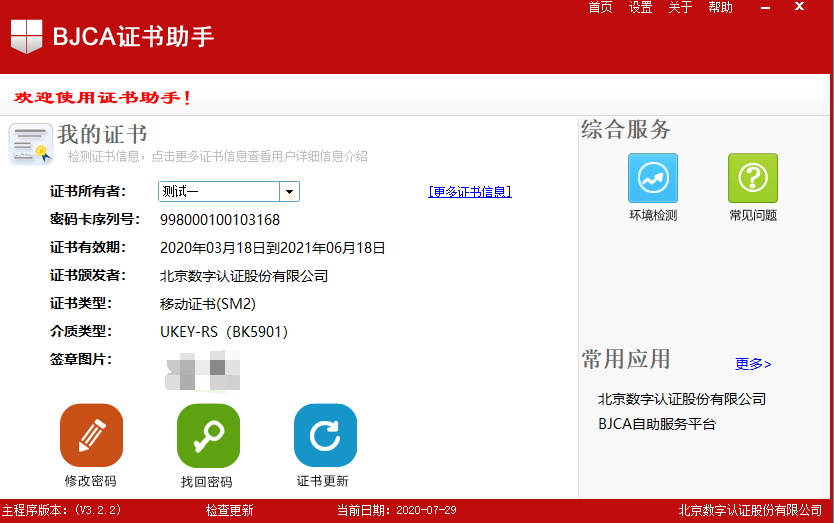834x523 pixels.
Task: Click serial number 998000100103168
Action: 220,220
